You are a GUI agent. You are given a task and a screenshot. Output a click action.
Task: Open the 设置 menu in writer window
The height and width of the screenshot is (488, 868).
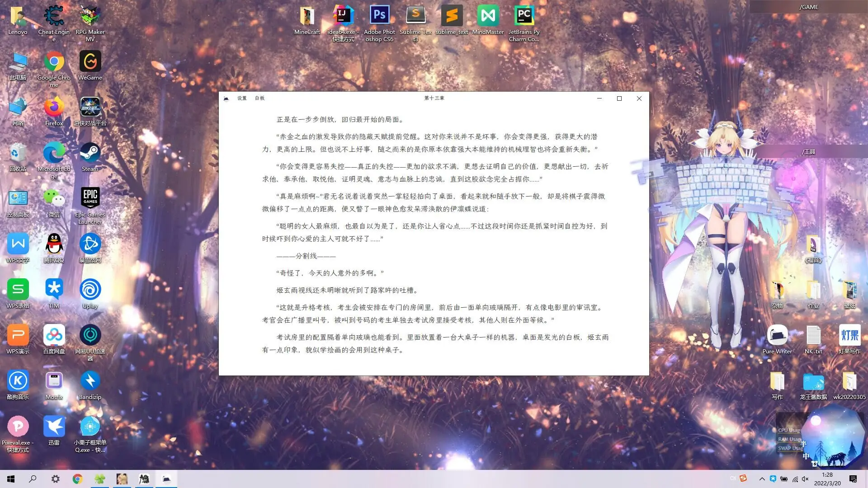point(242,98)
